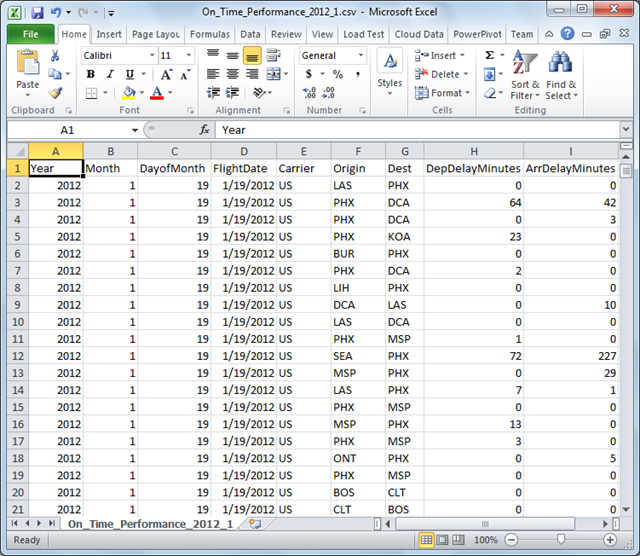The height and width of the screenshot is (556, 640).
Task: Toggle bottom align button
Action: click(251, 56)
